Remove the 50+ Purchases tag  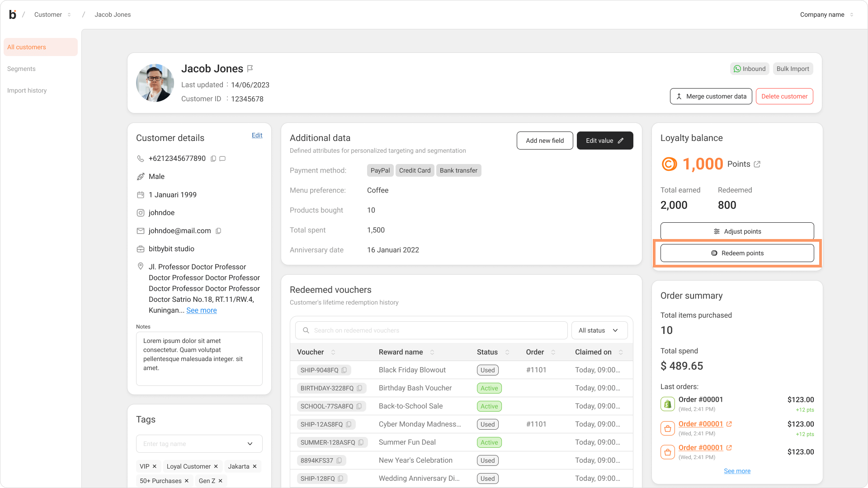click(x=187, y=481)
